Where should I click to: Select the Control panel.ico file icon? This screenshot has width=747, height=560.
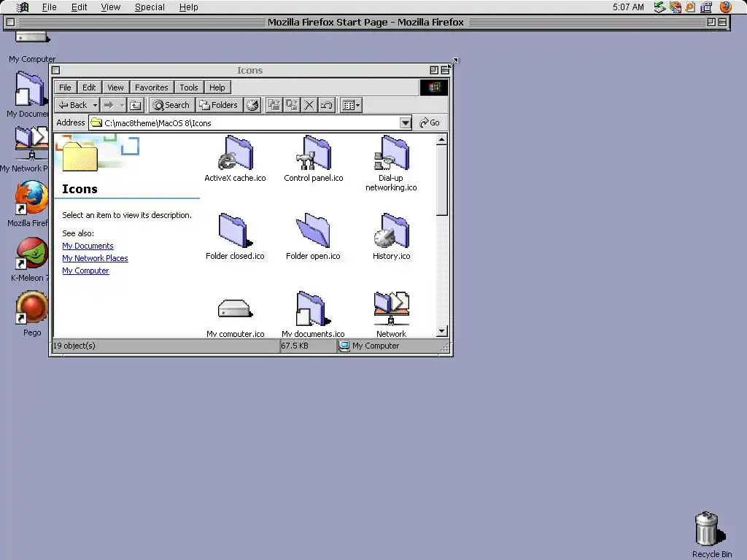(314, 152)
